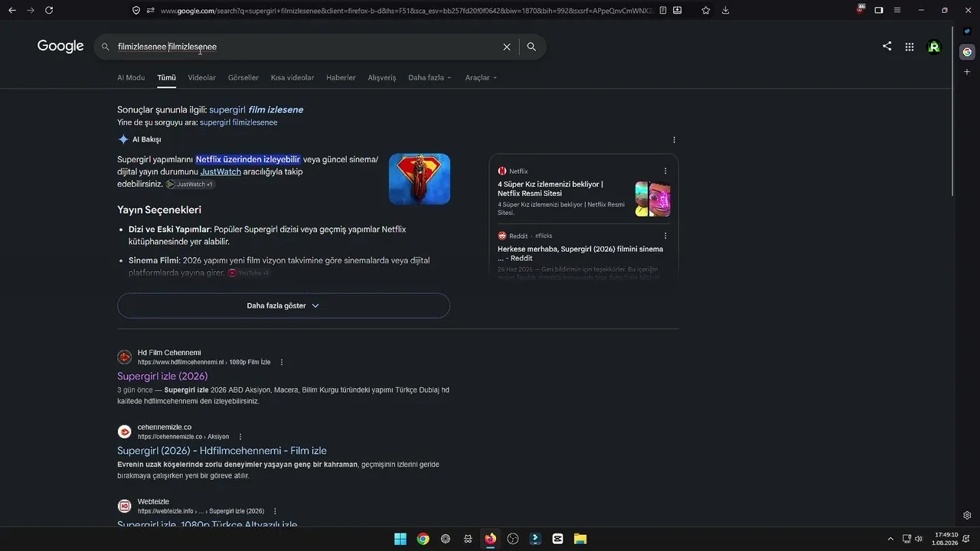Launch Google Chrome from the taskbar

point(423,539)
